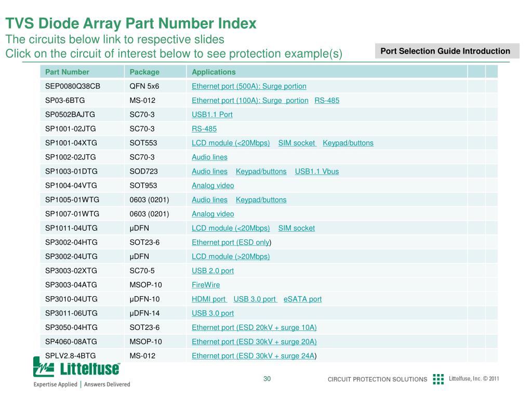Select part number SP3003-02XTG
Viewport: 532px width, 399px height.
[x=71, y=271]
